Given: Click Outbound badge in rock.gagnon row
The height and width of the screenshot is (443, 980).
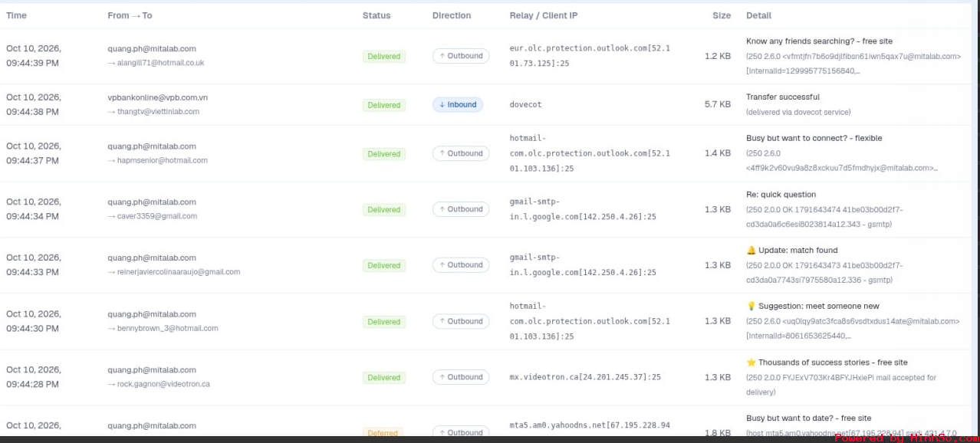Looking at the screenshot, I should point(461,377).
